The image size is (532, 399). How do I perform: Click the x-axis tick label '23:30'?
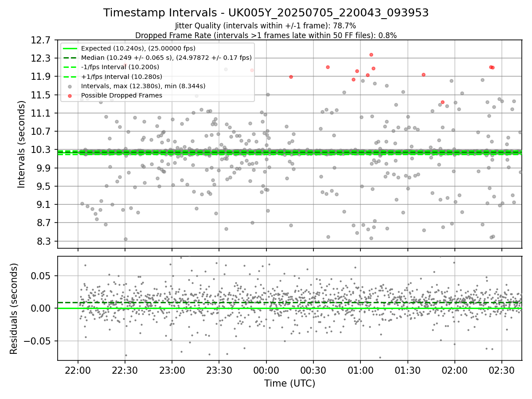219,369
